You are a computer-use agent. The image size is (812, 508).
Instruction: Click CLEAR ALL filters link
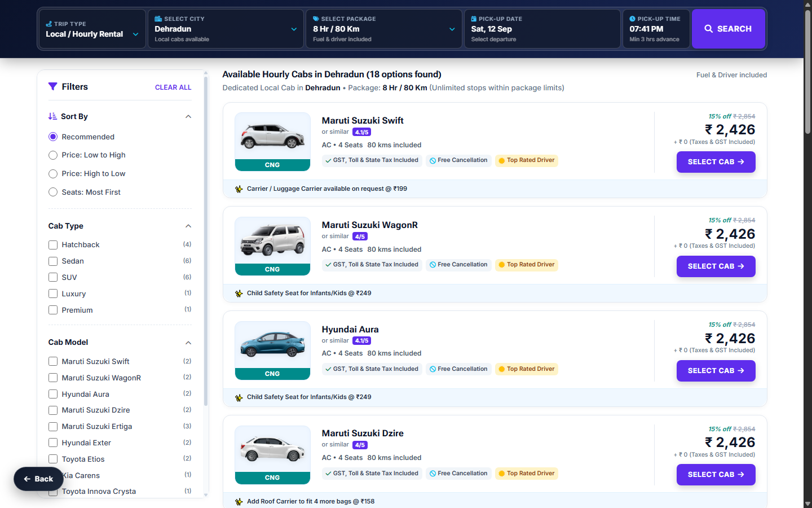(173, 87)
